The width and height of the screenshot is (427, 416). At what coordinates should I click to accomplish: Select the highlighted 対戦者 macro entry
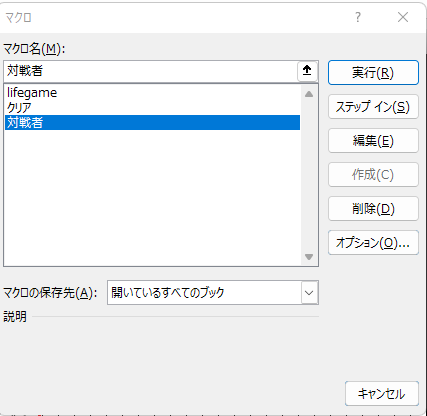coord(153,123)
